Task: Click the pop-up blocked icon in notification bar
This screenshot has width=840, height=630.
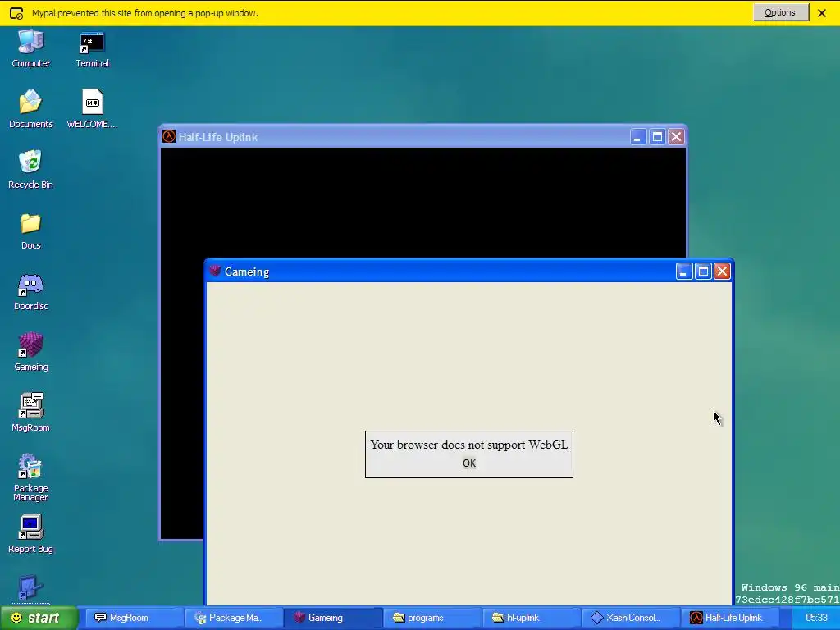Action: pyautogui.click(x=16, y=13)
